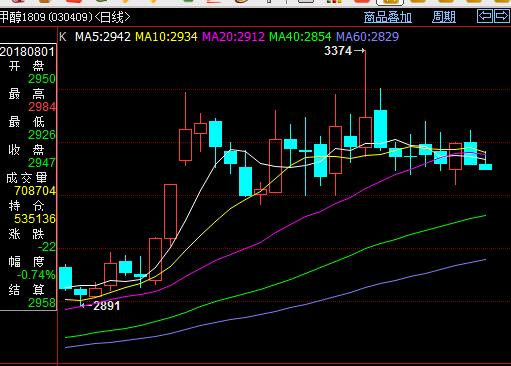Image resolution: width=511 pixels, height=366 pixels.
Task: Click the 结算 value 2958
Action: (x=42, y=303)
